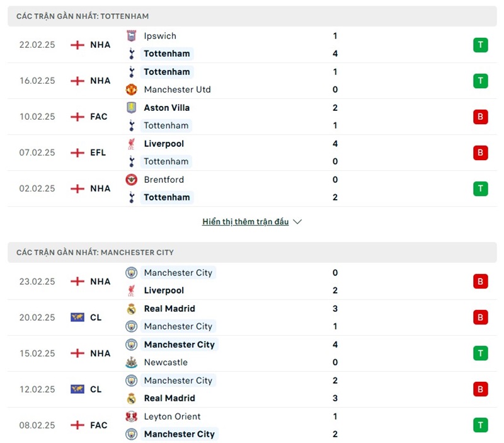Screen dimensions: 504x443
Task: Click the green T result badge for Ipswich match
Action: pos(480,45)
